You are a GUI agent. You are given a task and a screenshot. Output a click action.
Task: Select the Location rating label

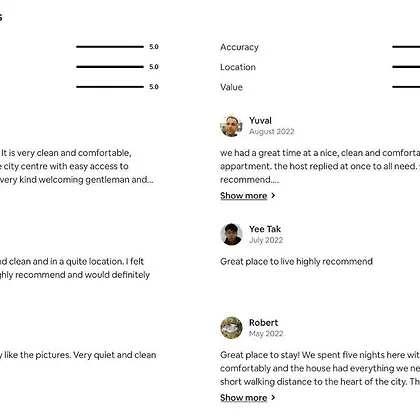coord(238,67)
